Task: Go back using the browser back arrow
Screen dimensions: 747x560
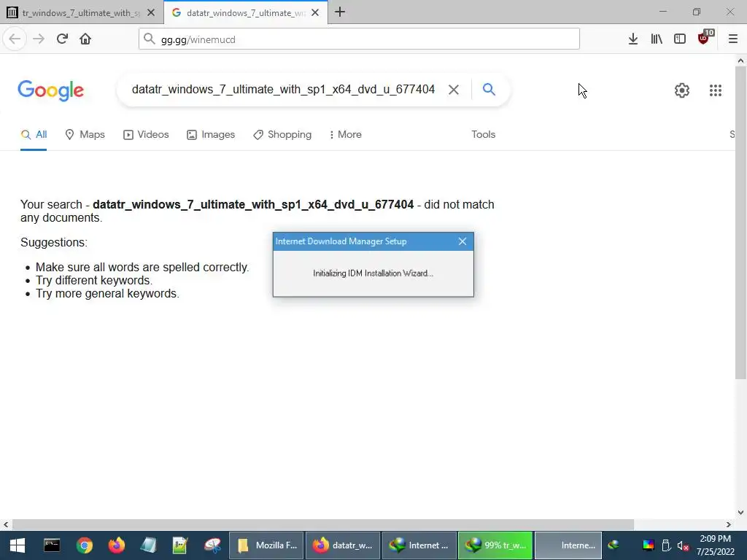Action: click(x=15, y=39)
